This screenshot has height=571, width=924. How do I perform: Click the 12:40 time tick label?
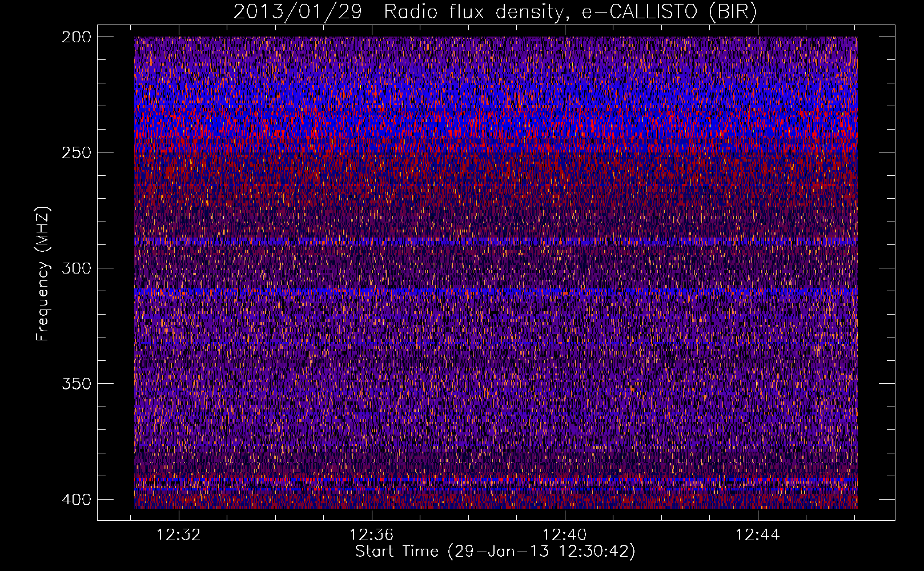tap(564, 535)
